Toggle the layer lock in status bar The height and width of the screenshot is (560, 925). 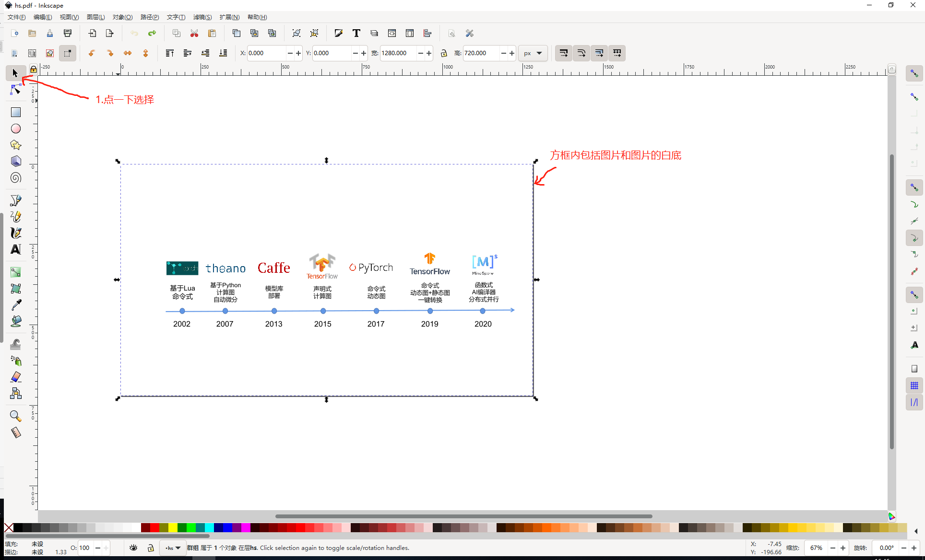click(151, 548)
